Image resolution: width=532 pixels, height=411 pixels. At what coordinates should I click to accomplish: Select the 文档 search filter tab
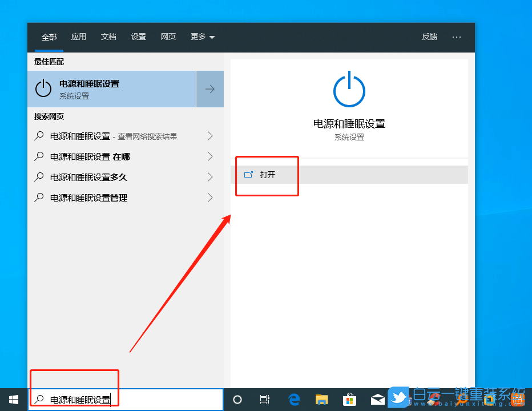pyautogui.click(x=108, y=37)
